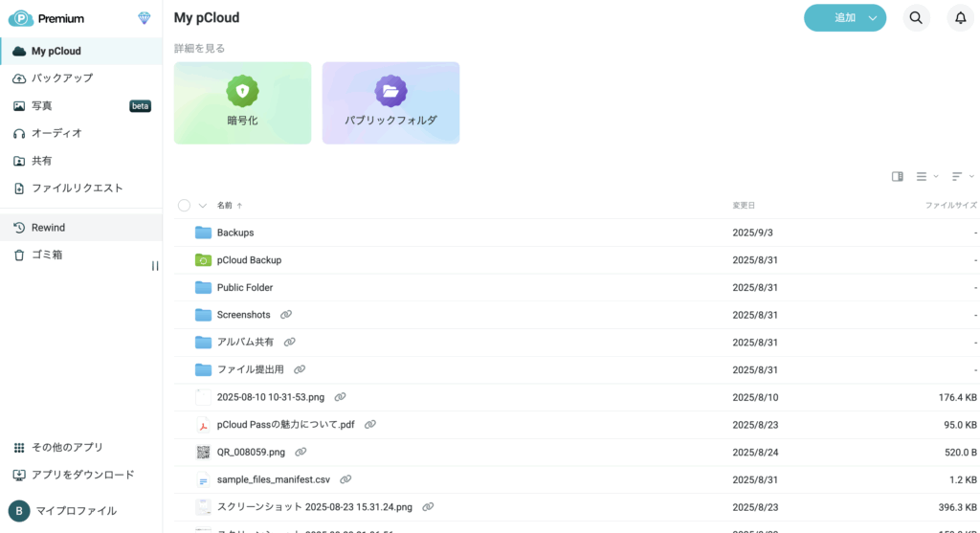Click the link icon beside アルバム共有
The image size is (980, 533).
tap(289, 343)
